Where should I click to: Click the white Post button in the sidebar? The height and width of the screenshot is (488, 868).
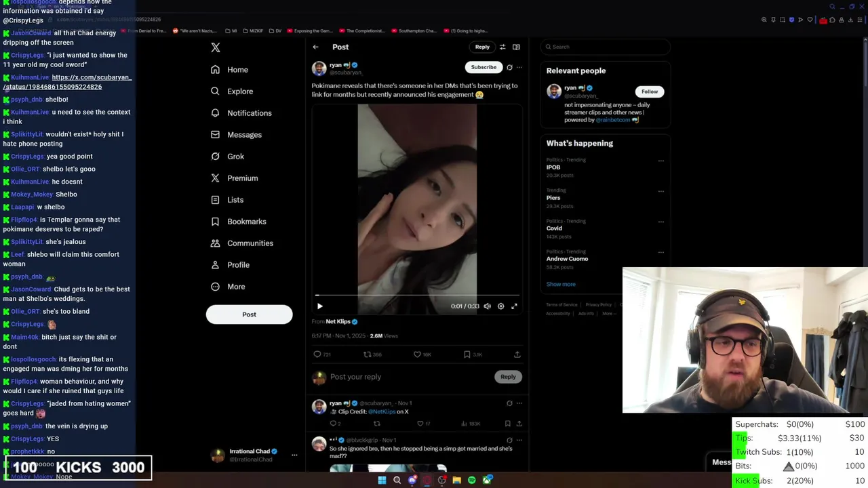(x=249, y=314)
